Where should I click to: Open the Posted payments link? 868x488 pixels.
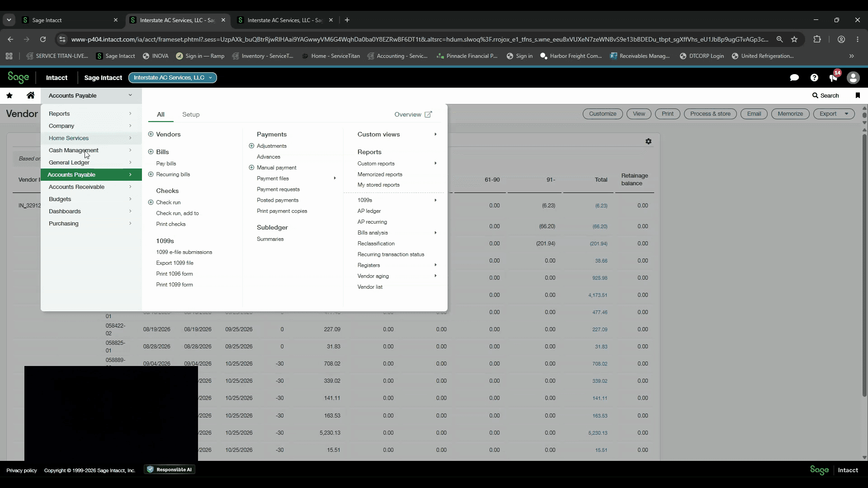click(x=278, y=200)
